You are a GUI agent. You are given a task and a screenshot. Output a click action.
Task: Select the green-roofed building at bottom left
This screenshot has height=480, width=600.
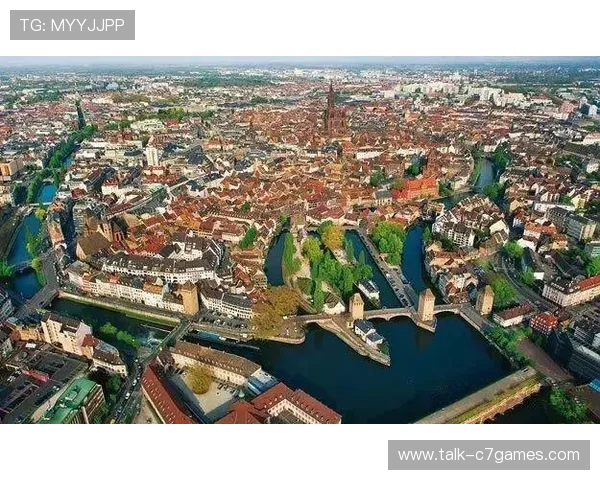pos(72,400)
